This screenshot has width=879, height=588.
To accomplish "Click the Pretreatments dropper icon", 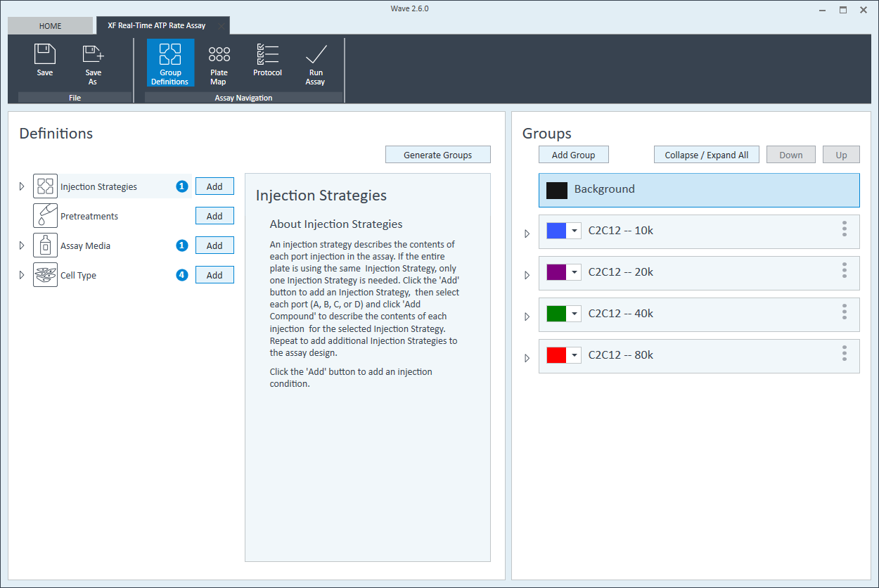I will point(45,216).
